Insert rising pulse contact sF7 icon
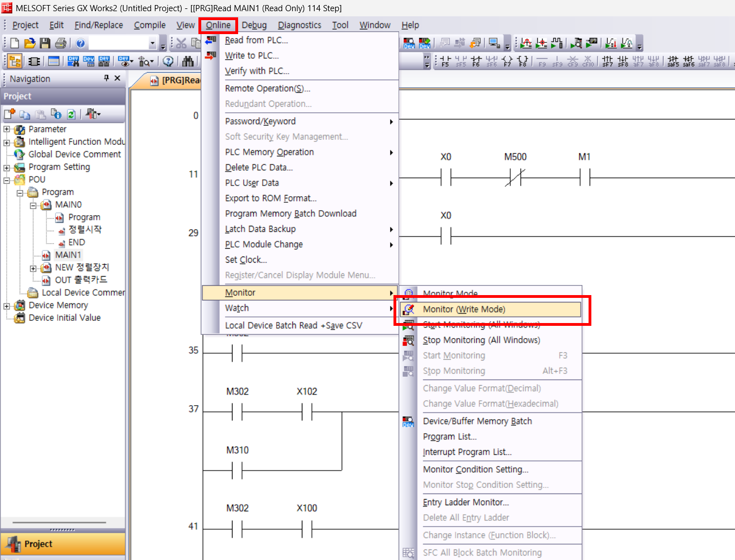Image resolution: width=735 pixels, height=560 pixels. point(608,61)
